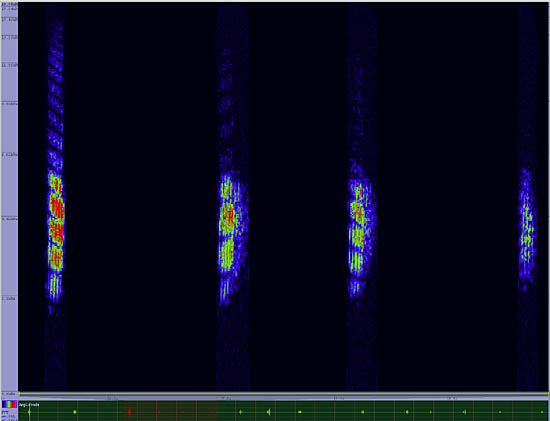Click the frequency axis ruler left of the spectrogram

tap(9, 199)
